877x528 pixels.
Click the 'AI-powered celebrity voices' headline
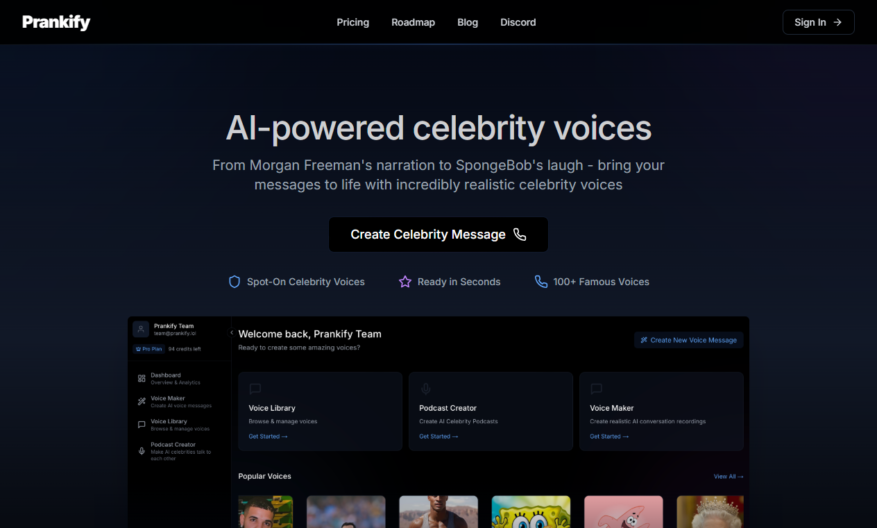pos(438,128)
